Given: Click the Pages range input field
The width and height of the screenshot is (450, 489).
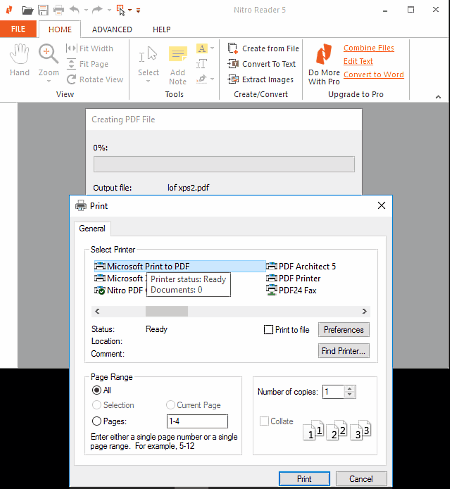Looking at the screenshot, I should pos(197,421).
